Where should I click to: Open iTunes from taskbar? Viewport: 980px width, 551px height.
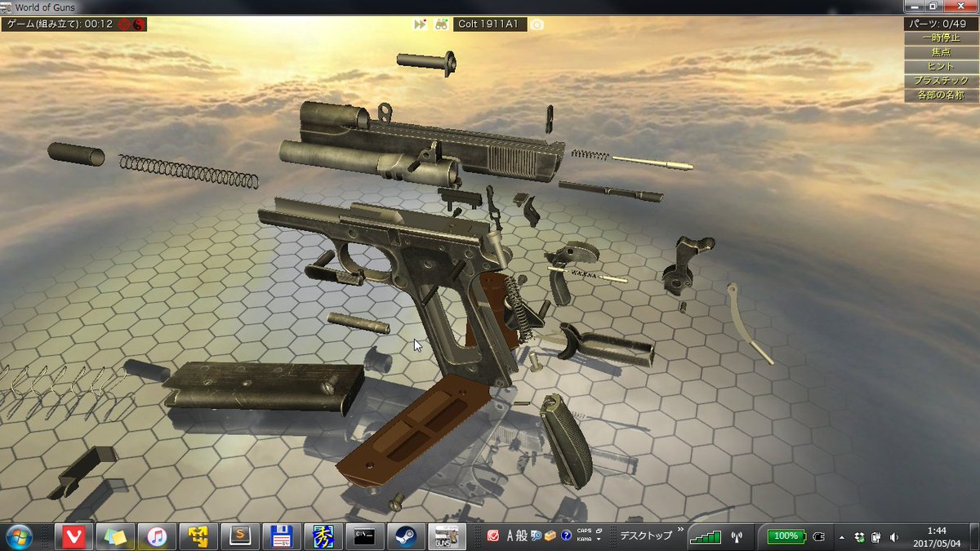pyautogui.click(x=157, y=536)
